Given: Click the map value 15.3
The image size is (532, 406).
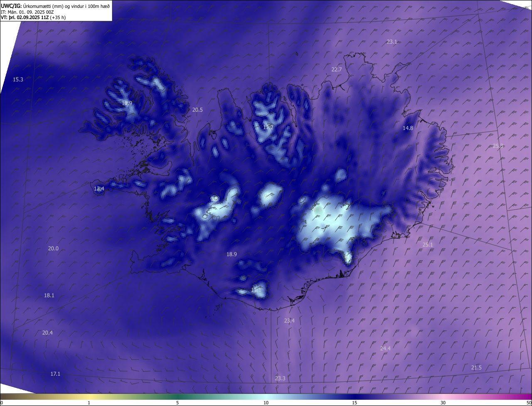Looking at the screenshot, I should point(18,79).
